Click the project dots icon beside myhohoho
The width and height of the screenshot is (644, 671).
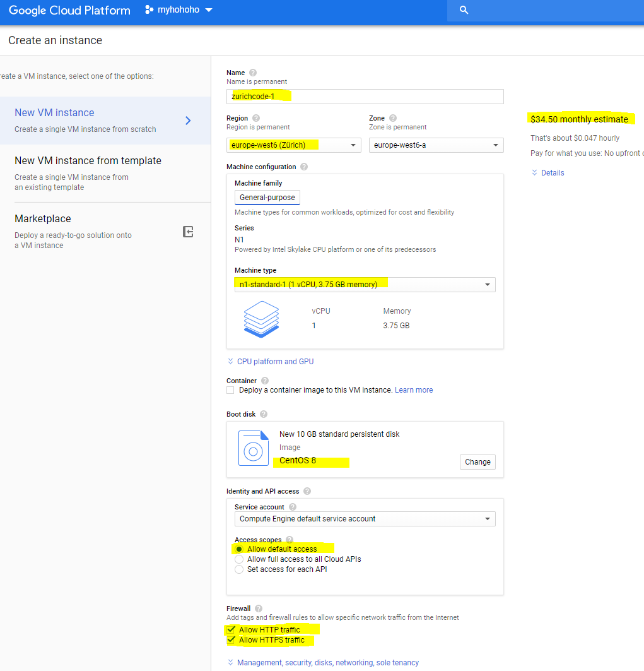click(x=149, y=10)
